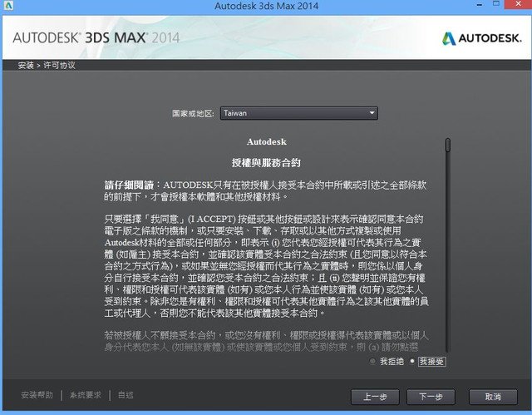Maximize the installer window
The width and height of the screenshot is (532, 415).
(x=496, y=4)
